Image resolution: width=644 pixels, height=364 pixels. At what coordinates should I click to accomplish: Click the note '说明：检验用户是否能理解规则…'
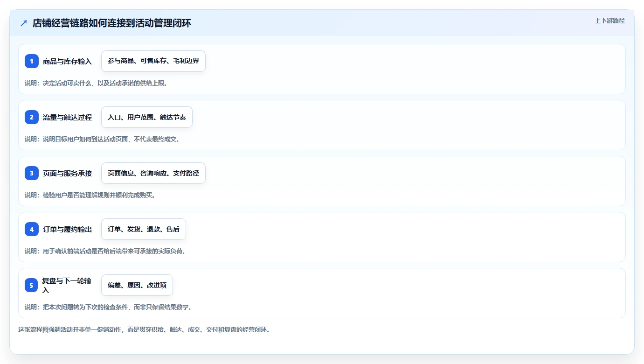pyautogui.click(x=90, y=195)
